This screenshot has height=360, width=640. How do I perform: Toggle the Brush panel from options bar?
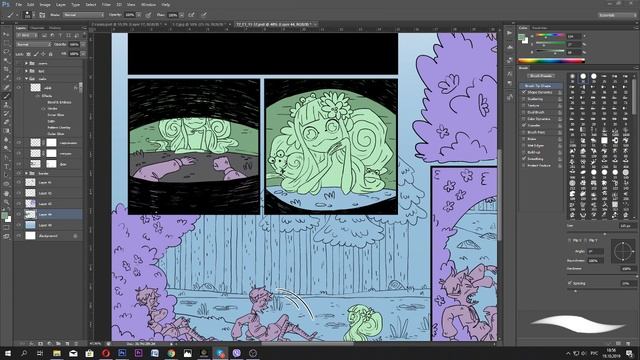click(x=42, y=15)
